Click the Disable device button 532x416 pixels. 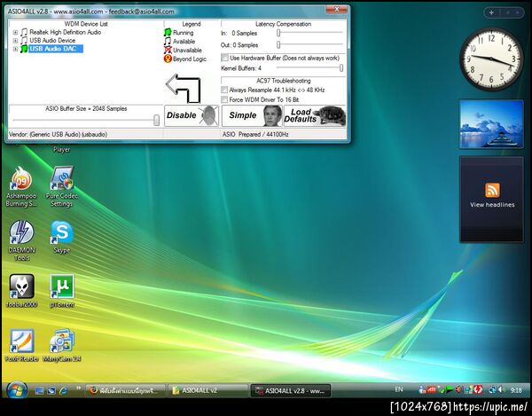pyautogui.click(x=192, y=115)
